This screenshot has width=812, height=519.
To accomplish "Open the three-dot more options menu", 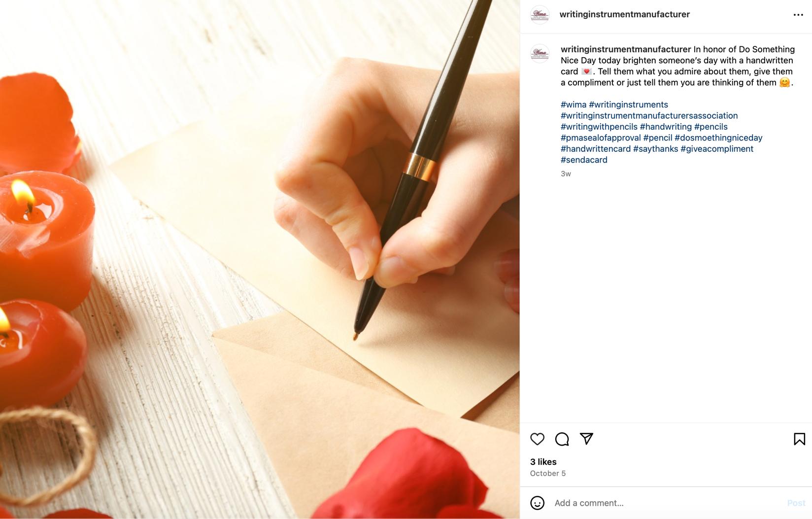I will click(798, 15).
